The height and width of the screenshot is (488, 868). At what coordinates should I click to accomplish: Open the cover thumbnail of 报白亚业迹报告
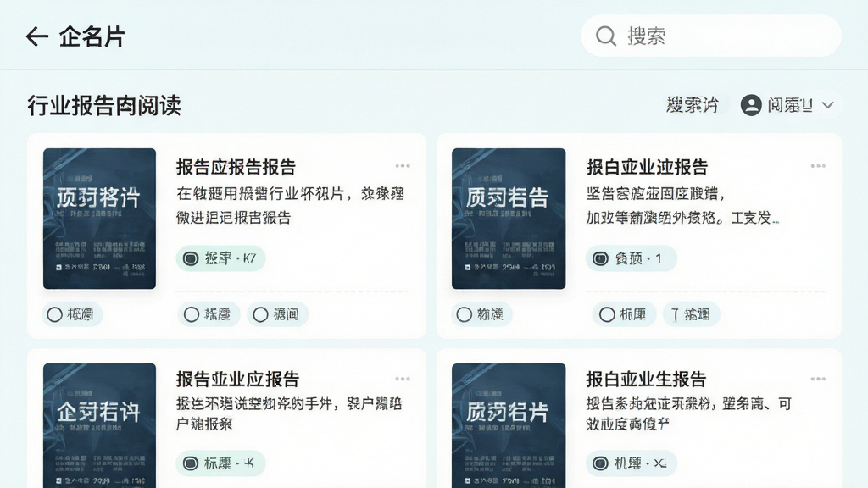(x=509, y=219)
